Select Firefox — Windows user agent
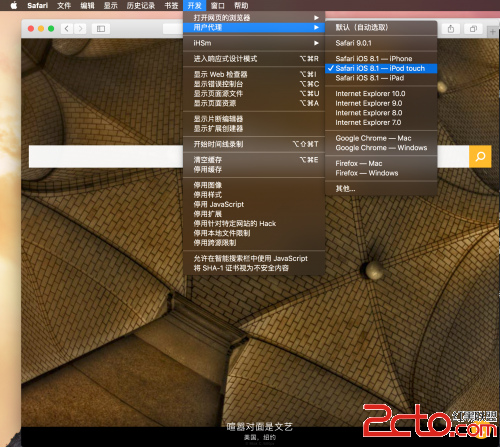500x447 pixels. 381,173
